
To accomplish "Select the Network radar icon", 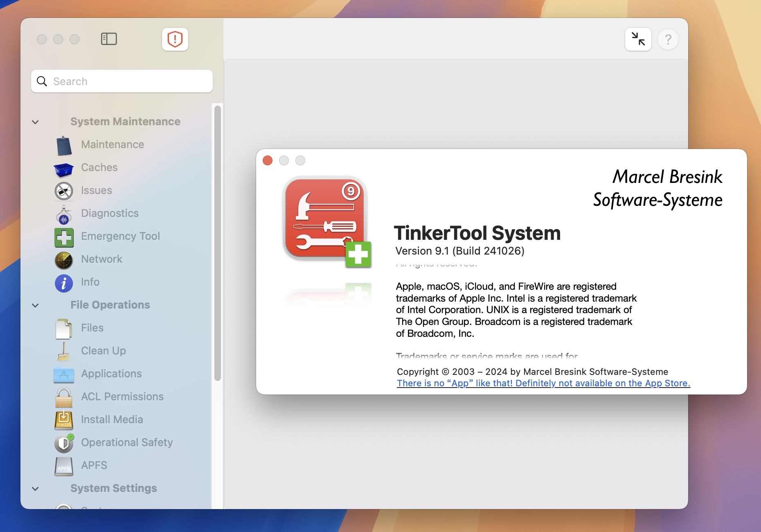I will [64, 260].
